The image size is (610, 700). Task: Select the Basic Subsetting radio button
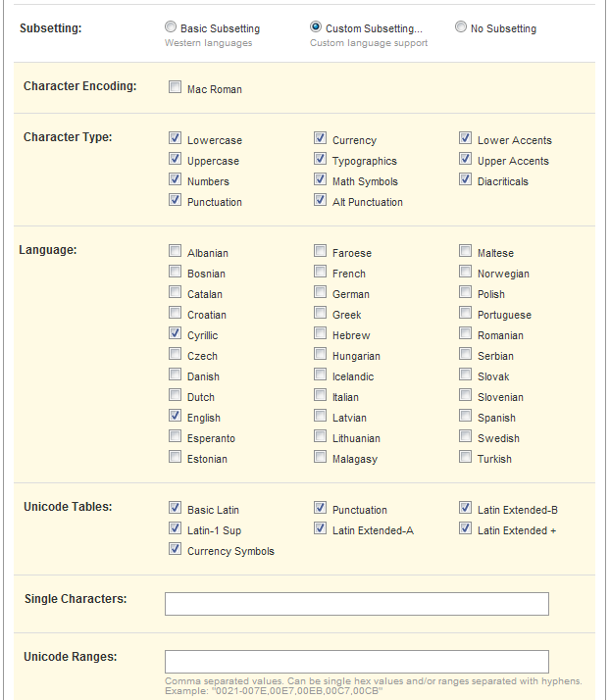pyautogui.click(x=172, y=28)
